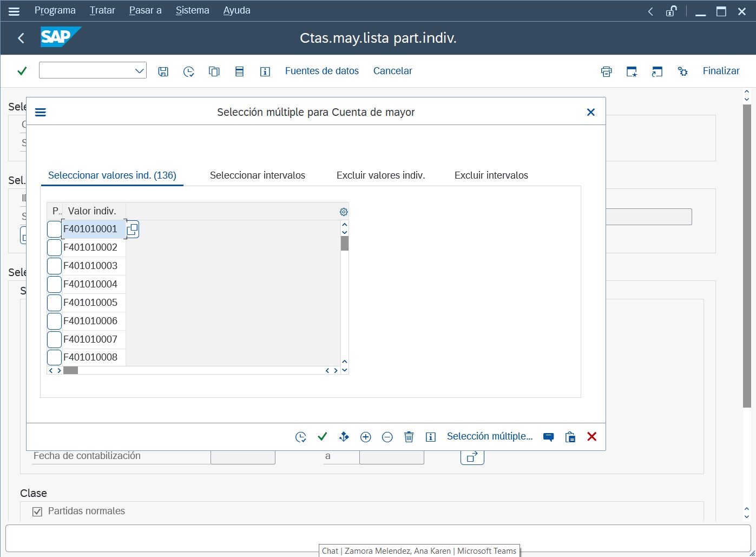
Task: Click the trash icon to delete selection
Action: tap(409, 437)
